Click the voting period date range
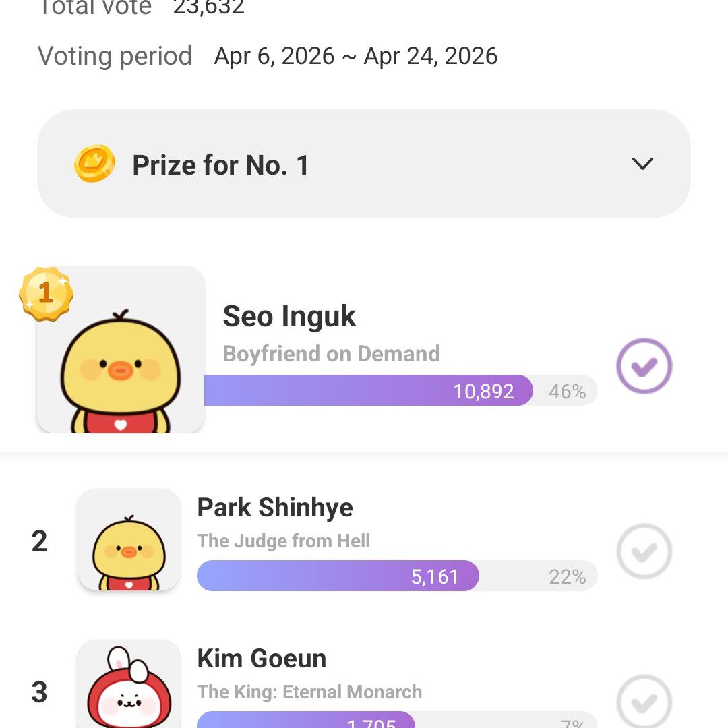 tap(356, 56)
